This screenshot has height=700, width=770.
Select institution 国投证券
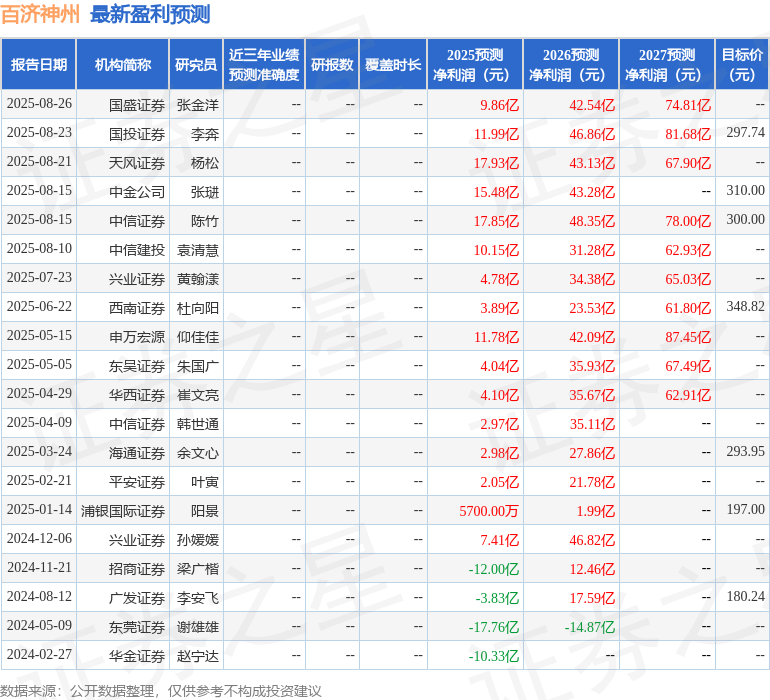point(137,134)
